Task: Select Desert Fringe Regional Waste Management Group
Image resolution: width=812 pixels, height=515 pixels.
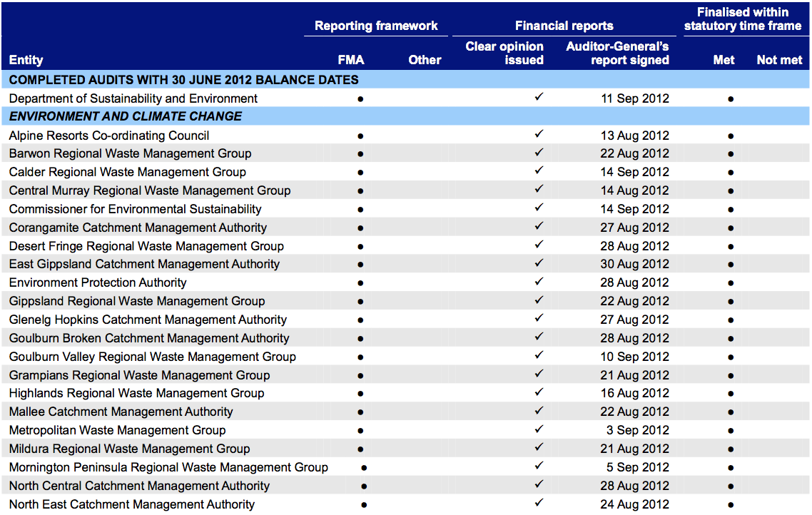Action: [146, 246]
